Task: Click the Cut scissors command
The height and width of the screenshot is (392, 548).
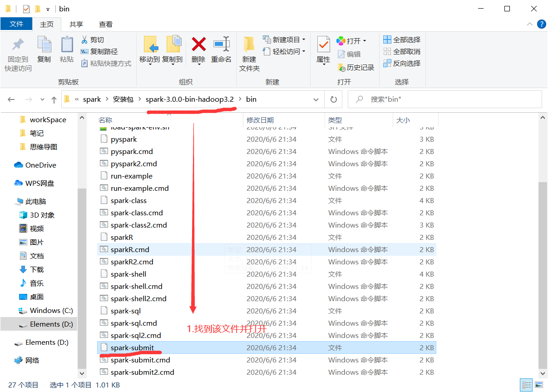Action: tap(92, 40)
